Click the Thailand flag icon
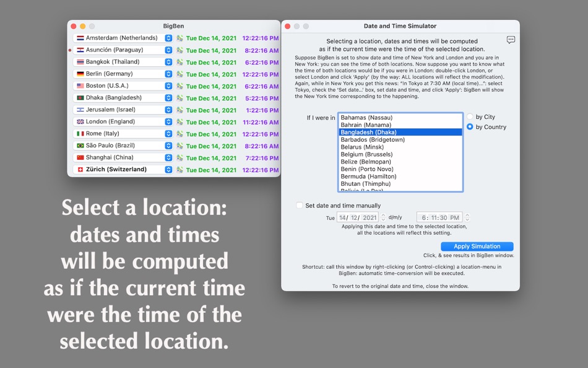 pyautogui.click(x=80, y=62)
